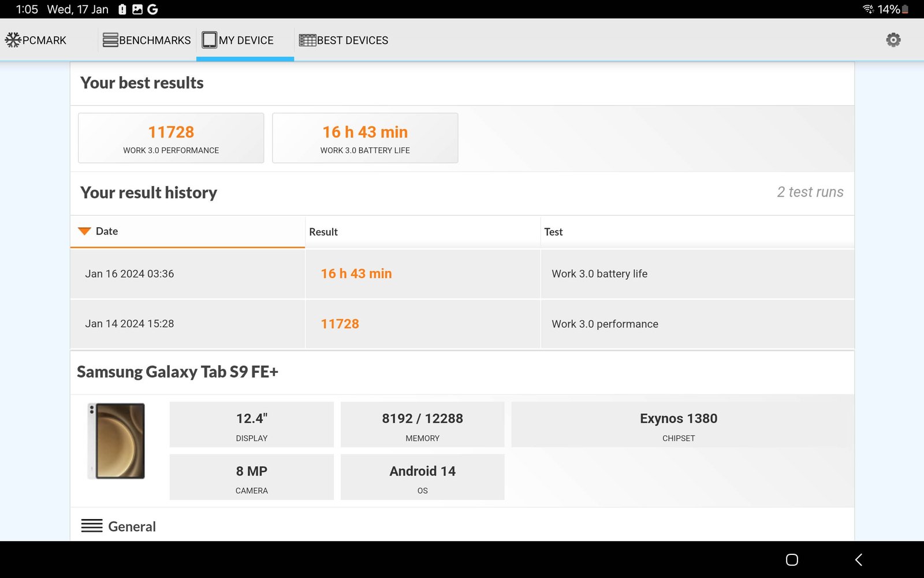Toggle Date column sort order arrow

point(84,231)
